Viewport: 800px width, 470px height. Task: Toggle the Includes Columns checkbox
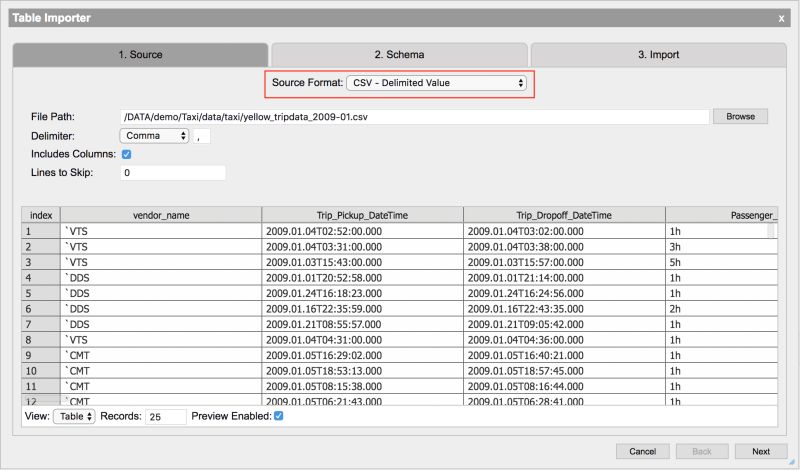click(x=127, y=154)
